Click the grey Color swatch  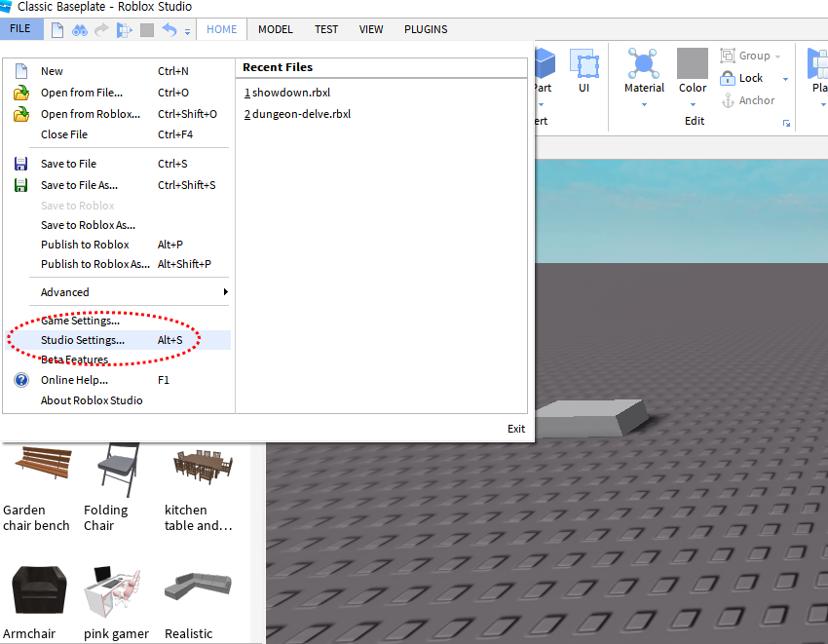693,63
